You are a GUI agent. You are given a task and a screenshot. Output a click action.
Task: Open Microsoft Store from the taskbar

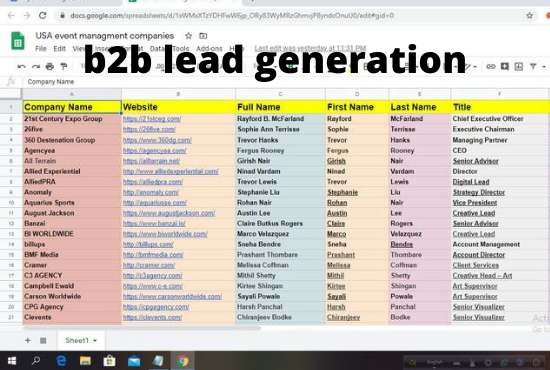click(109, 361)
